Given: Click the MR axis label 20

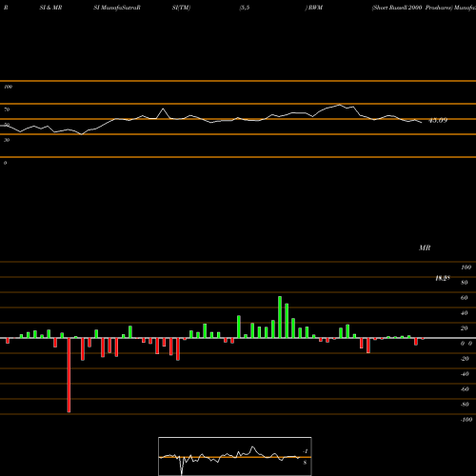Looking at the screenshot, I should tap(465, 328).
